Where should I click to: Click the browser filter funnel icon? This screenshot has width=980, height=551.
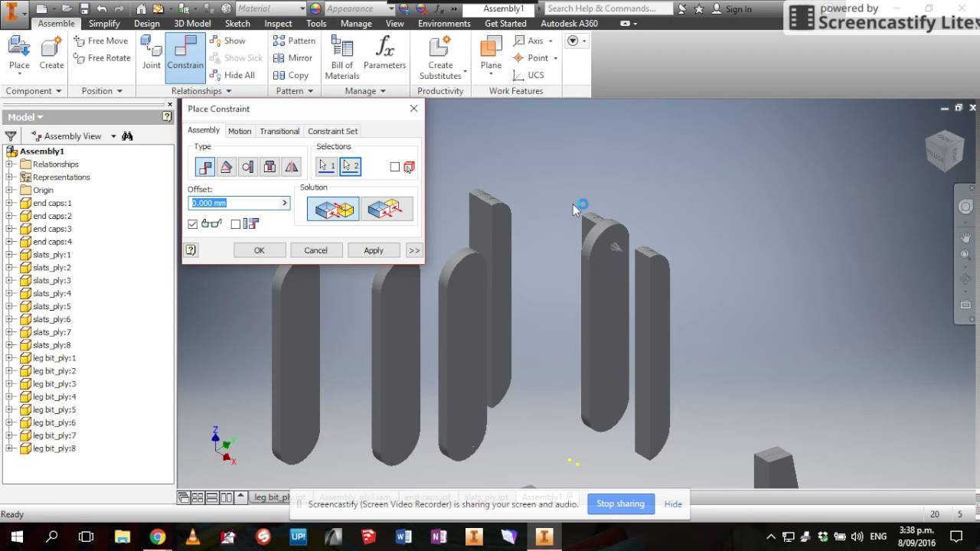11,136
